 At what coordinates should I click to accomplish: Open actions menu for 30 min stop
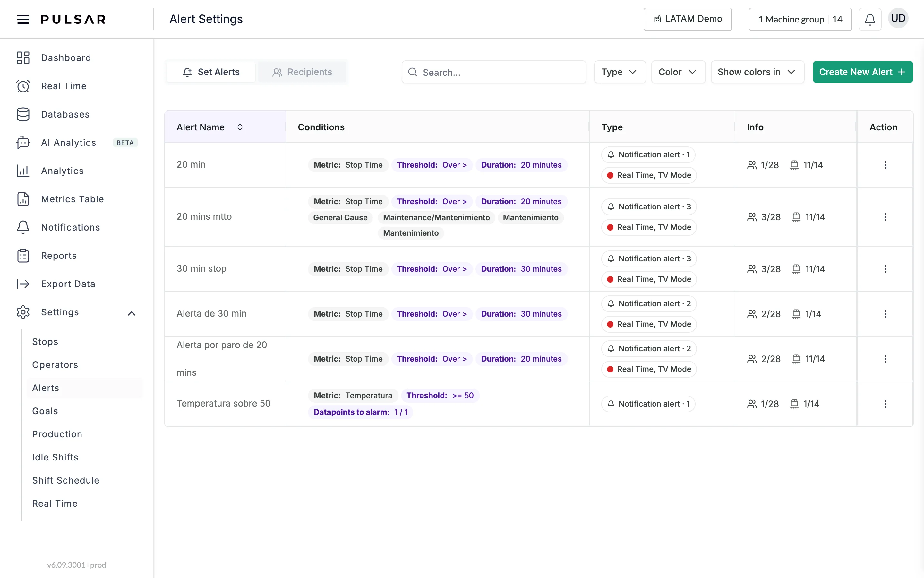(885, 269)
